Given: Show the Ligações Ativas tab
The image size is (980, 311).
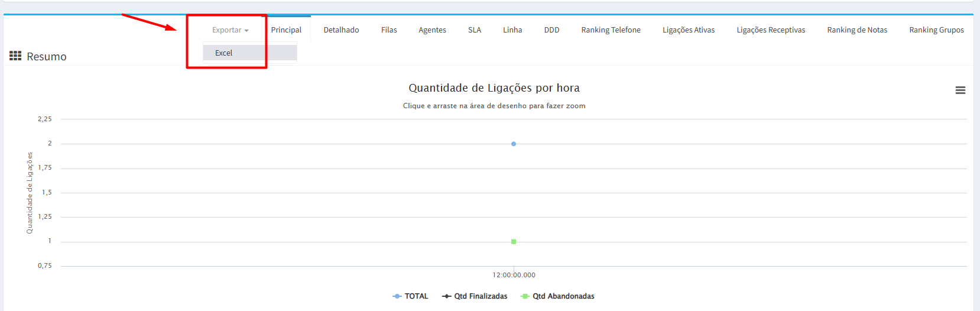Looking at the screenshot, I should click(x=689, y=30).
